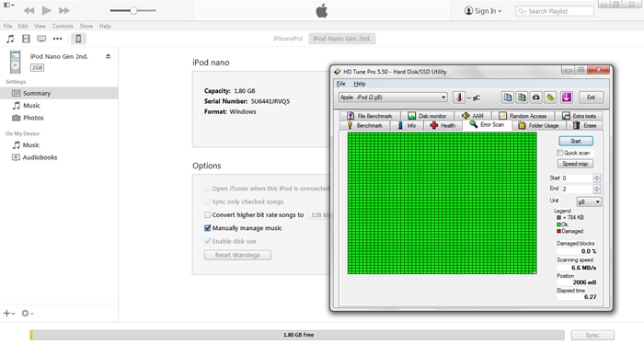Viewport: 644px width, 345px height.
Task: Go to previous track in iTunes
Action: point(29,11)
